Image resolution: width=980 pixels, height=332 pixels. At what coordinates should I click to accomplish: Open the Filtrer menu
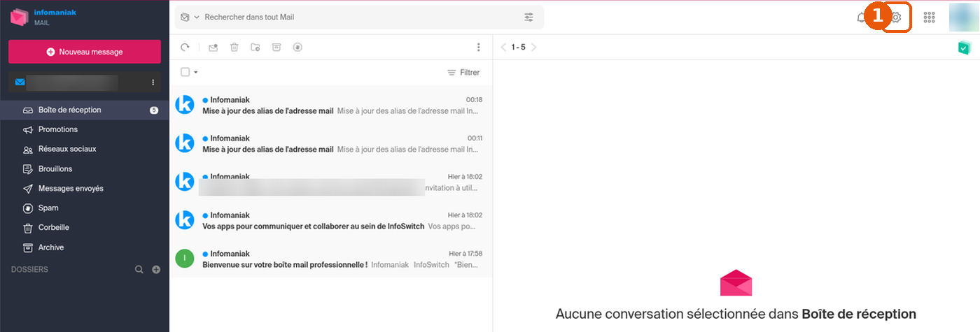(x=464, y=73)
